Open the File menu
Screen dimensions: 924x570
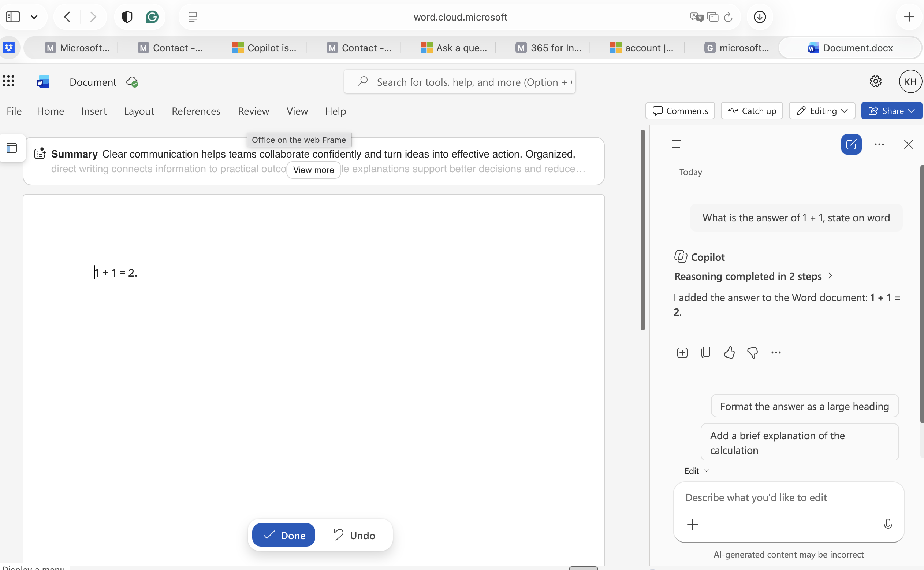click(14, 111)
